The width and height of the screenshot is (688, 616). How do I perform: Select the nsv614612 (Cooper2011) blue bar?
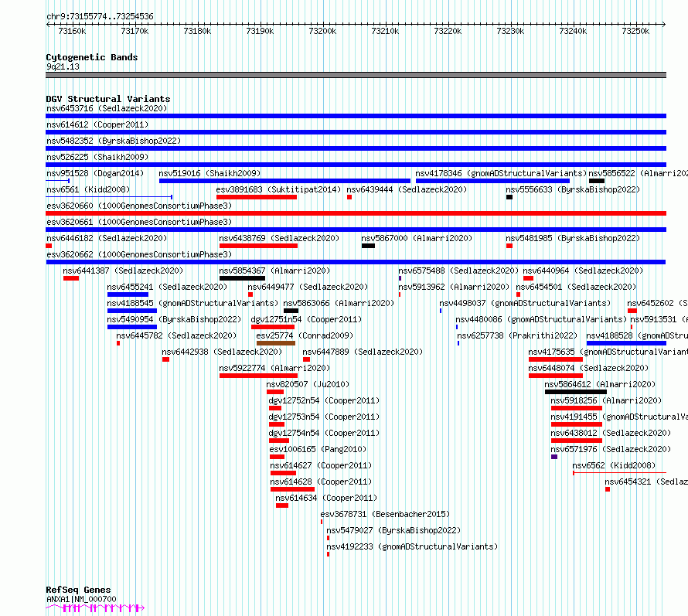[356, 132]
